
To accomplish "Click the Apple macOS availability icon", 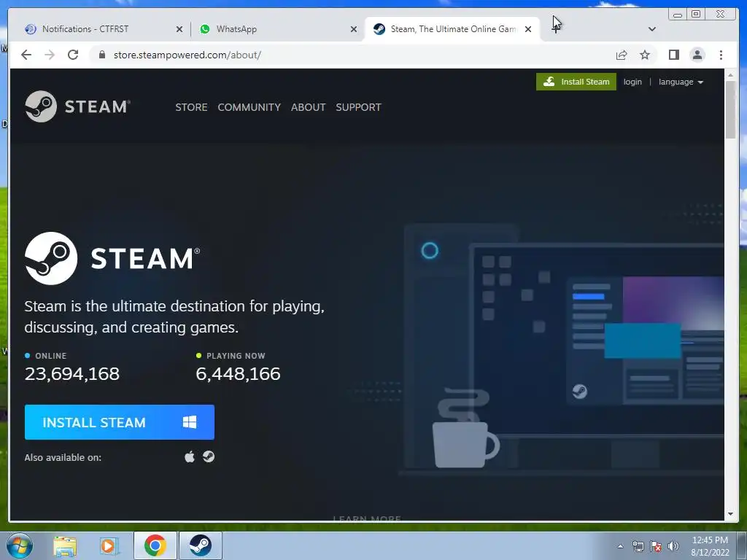I will [190, 457].
